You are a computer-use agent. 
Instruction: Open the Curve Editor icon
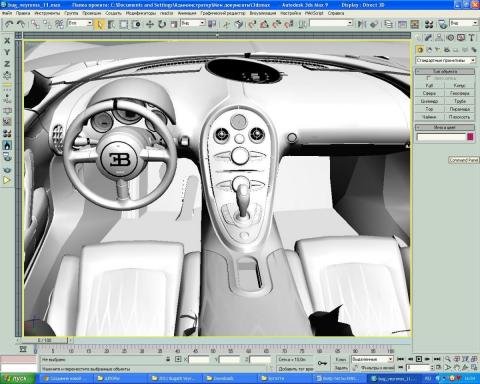402,24
